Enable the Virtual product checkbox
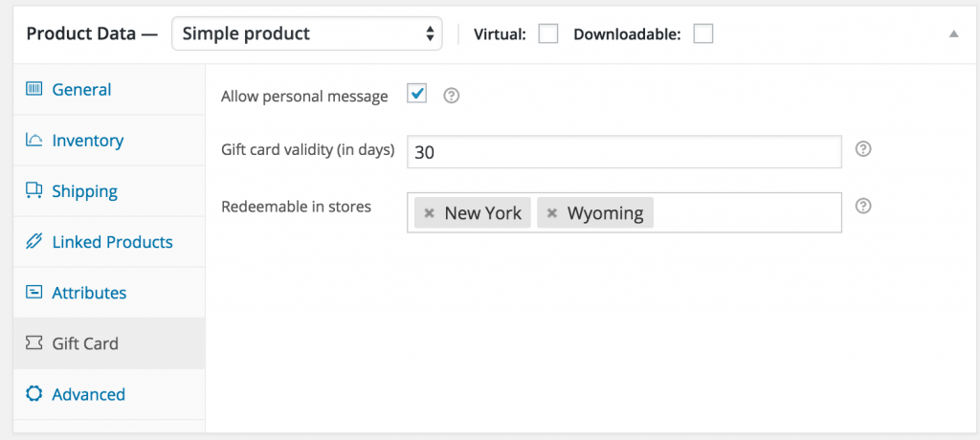The image size is (980, 440). coord(548,34)
